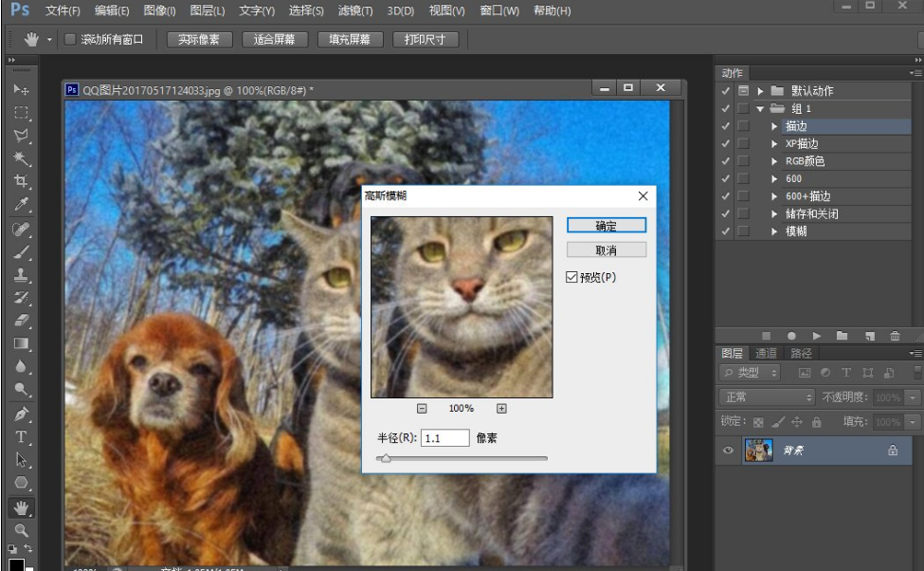This screenshot has width=924, height=571.
Task: Select the Path Selection tool
Action: pos(21,459)
